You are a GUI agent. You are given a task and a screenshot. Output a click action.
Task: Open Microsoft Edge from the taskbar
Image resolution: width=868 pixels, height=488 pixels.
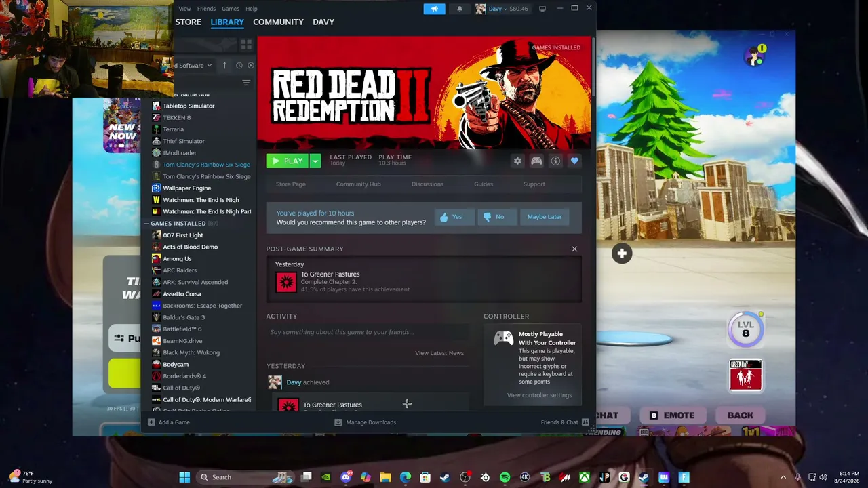pyautogui.click(x=406, y=477)
